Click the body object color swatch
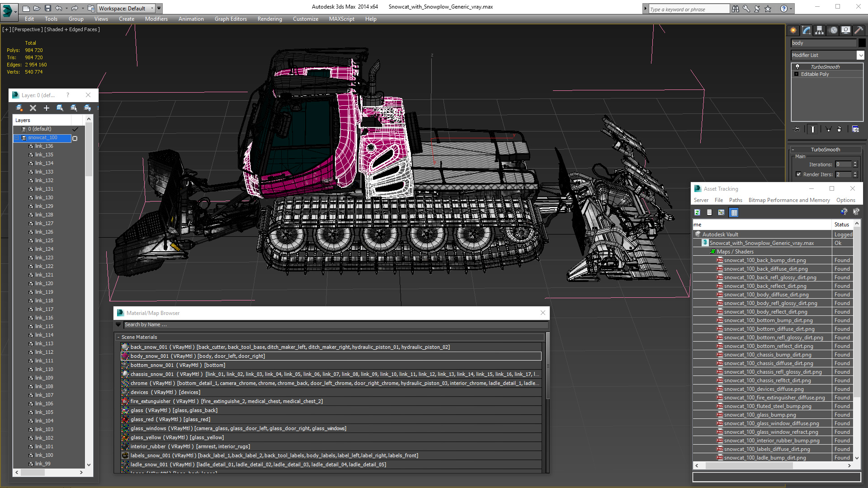Viewport: 868px width, 488px height. 862,43
